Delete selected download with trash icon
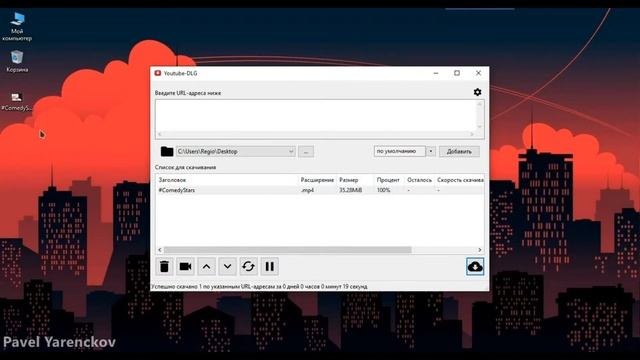 tap(164, 267)
